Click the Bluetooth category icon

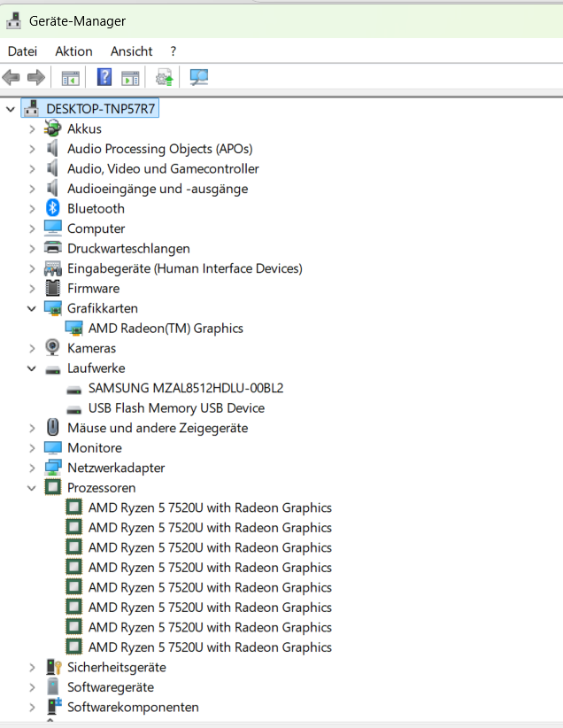point(53,208)
